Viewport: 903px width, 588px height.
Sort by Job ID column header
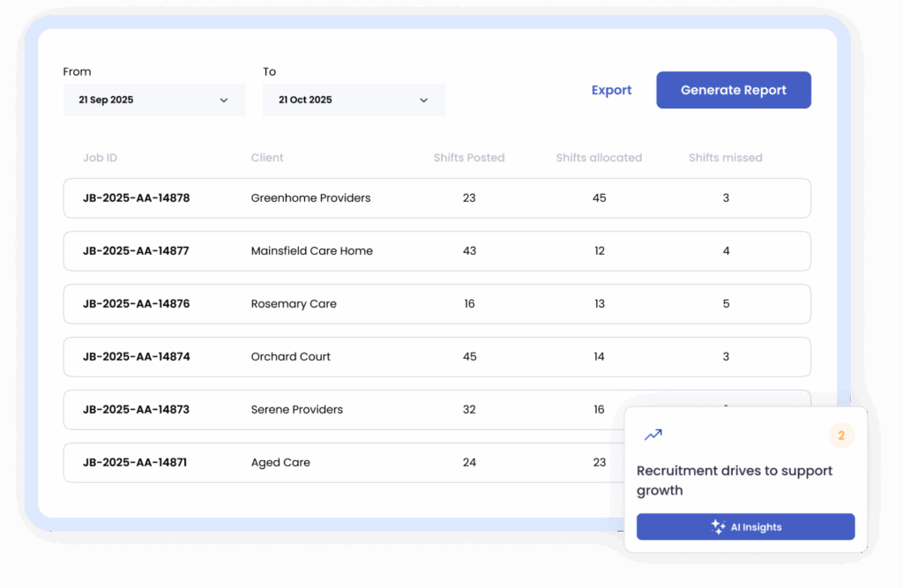point(100,158)
